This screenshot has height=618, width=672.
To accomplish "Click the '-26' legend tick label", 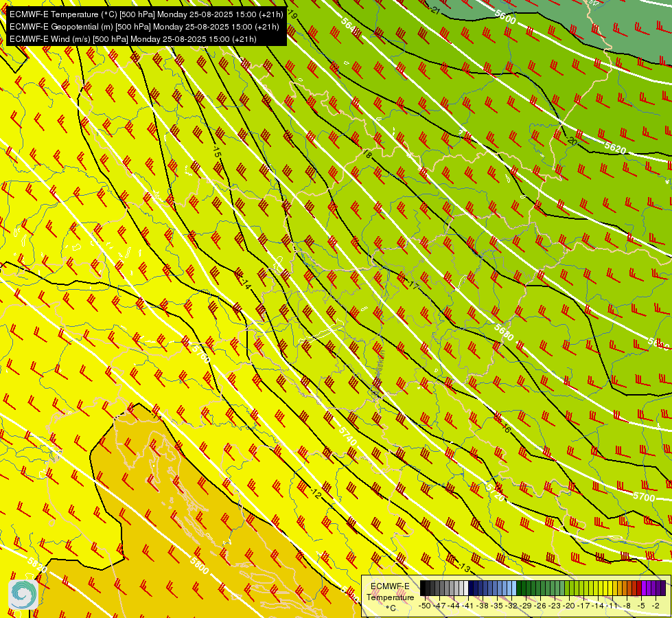I will click(x=540, y=606).
